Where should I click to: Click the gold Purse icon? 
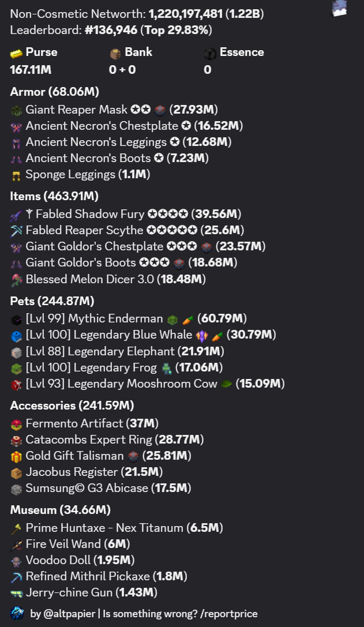[x=16, y=53]
